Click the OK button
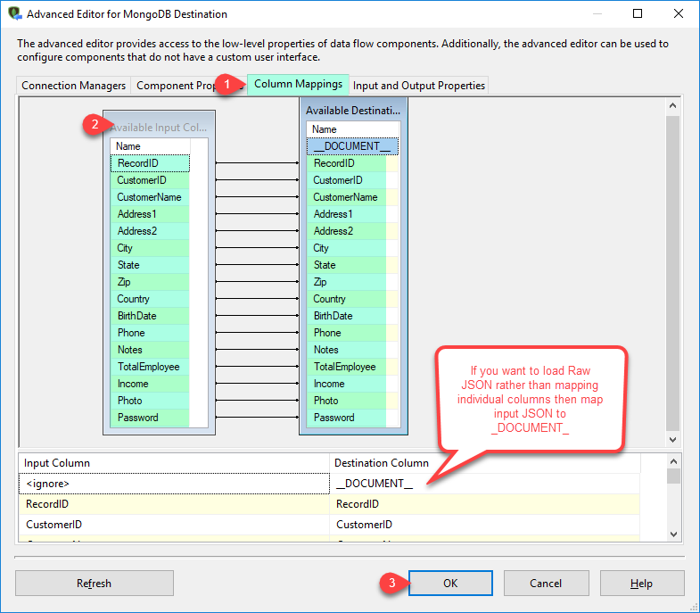This screenshot has width=700, height=613. click(450, 583)
